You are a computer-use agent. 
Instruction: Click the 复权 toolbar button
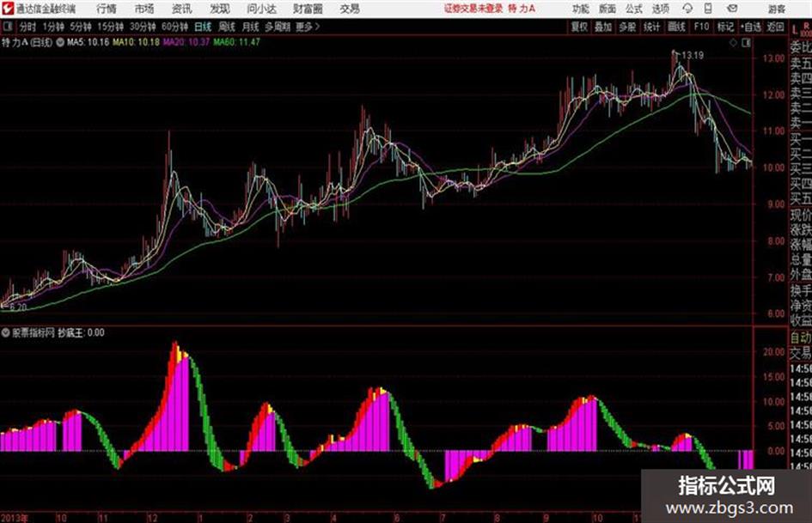(579, 27)
